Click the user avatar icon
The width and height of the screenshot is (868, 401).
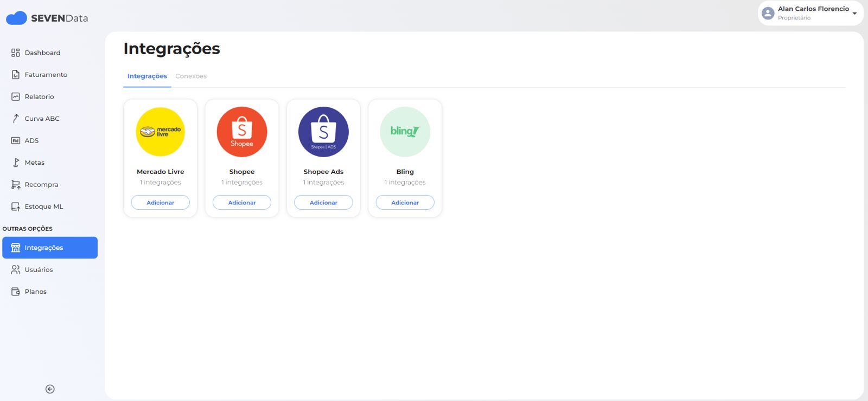click(x=768, y=13)
